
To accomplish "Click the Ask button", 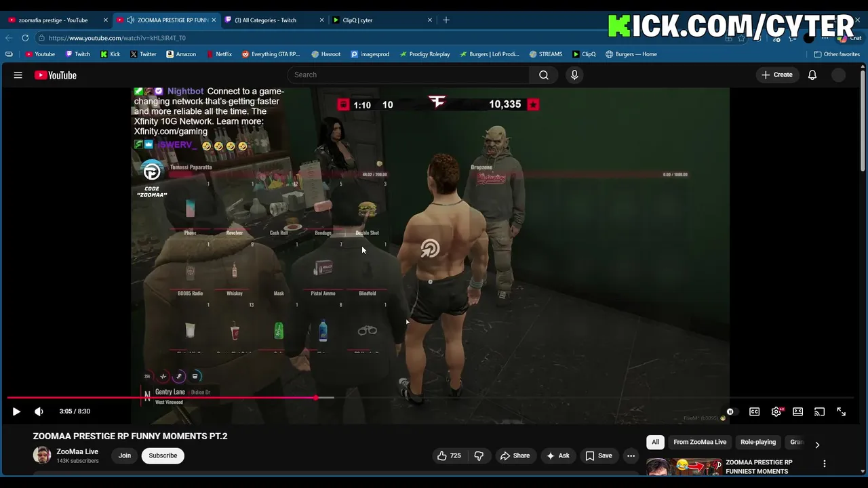I will (557, 455).
